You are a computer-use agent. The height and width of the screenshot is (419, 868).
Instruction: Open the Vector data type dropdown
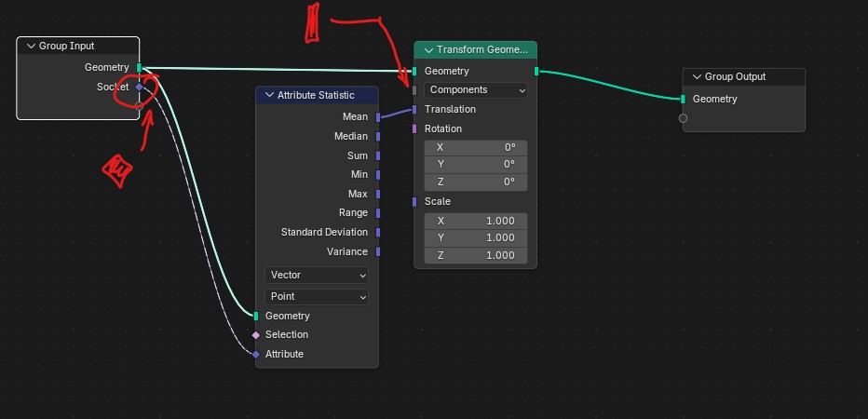(317, 276)
